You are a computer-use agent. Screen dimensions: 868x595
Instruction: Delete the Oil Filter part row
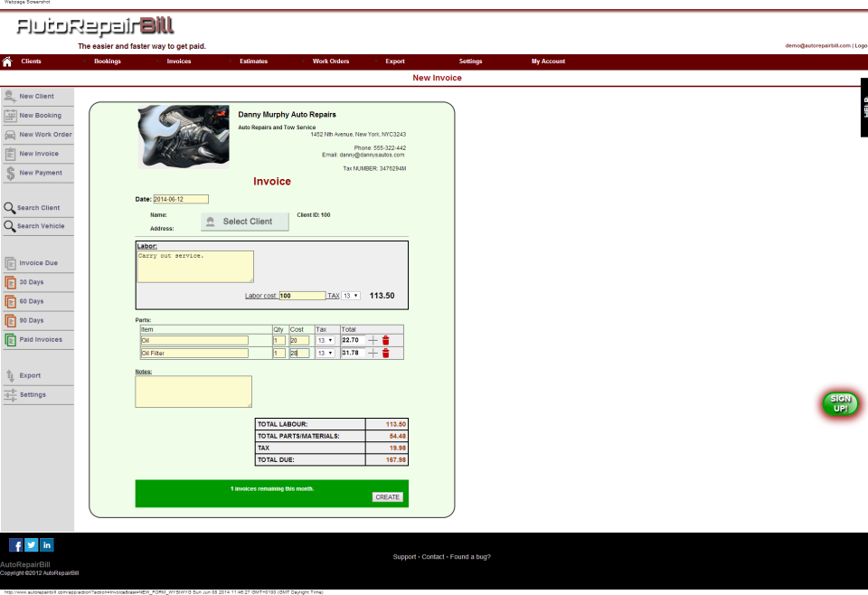click(x=386, y=352)
